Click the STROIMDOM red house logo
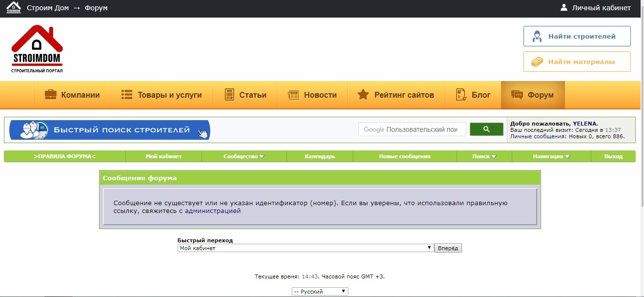Image resolution: width=644 pixels, height=297 pixels. pos(37,49)
